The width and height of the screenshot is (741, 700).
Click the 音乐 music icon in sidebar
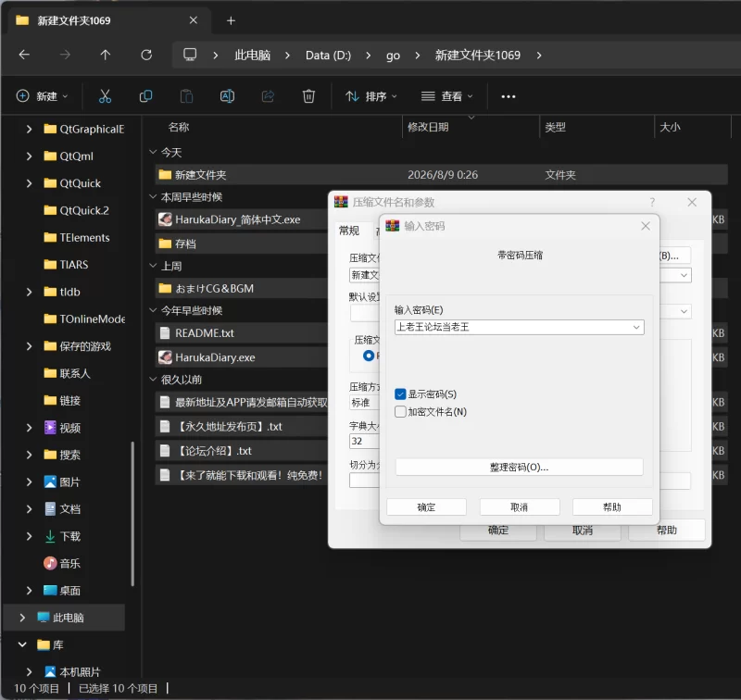50,563
